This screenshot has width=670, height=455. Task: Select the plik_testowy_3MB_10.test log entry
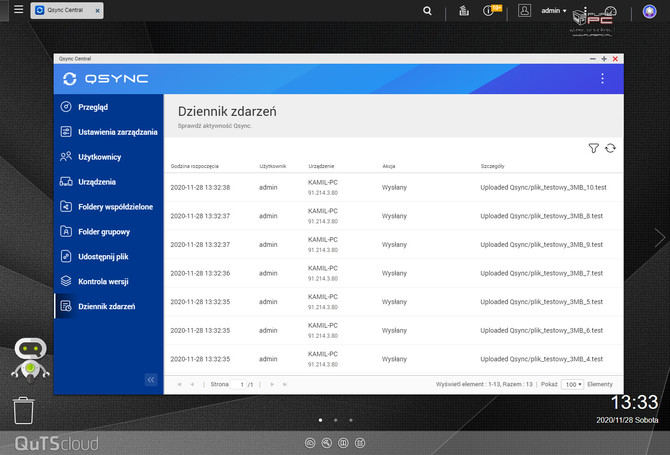pyautogui.click(x=394, y=187)
